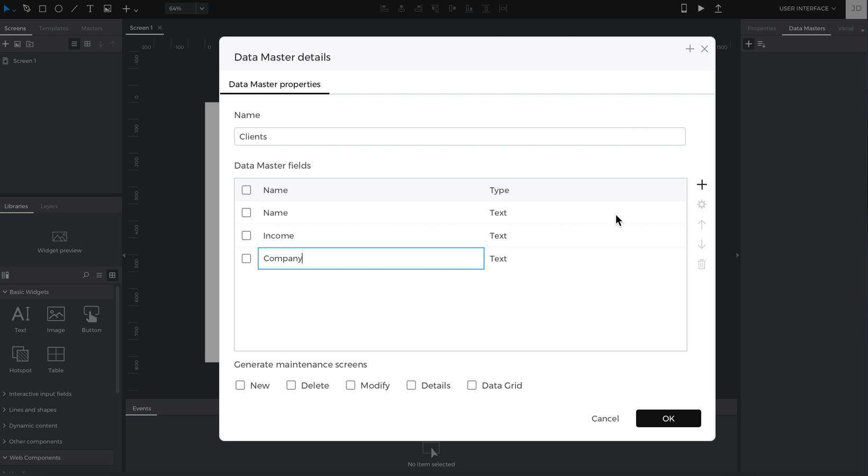Switch to the Masters tab
Viewport: 868px width, 476px height.
[92, 28]
